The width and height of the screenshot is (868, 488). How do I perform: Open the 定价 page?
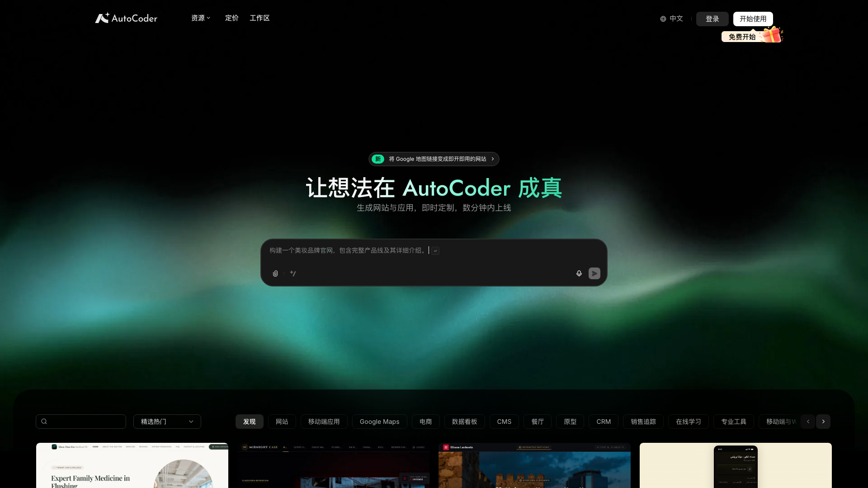[232, 18]
